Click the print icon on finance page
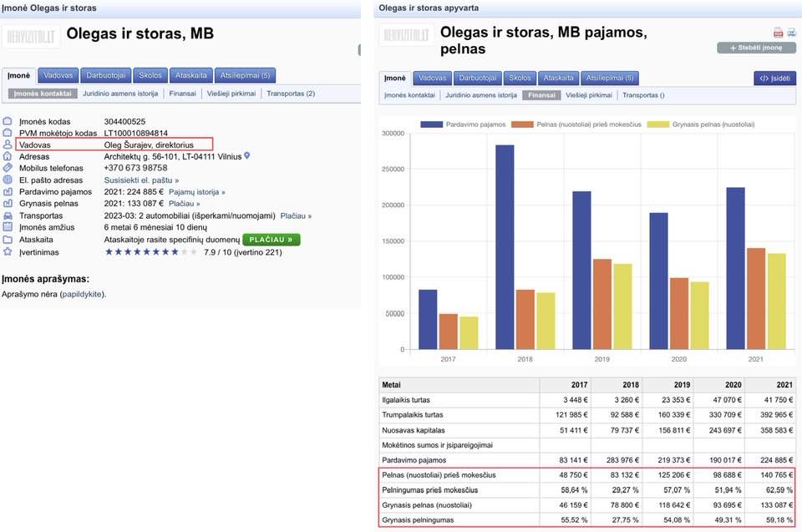The height and width of the screenshot is (532, 802). tap(791, 33)
